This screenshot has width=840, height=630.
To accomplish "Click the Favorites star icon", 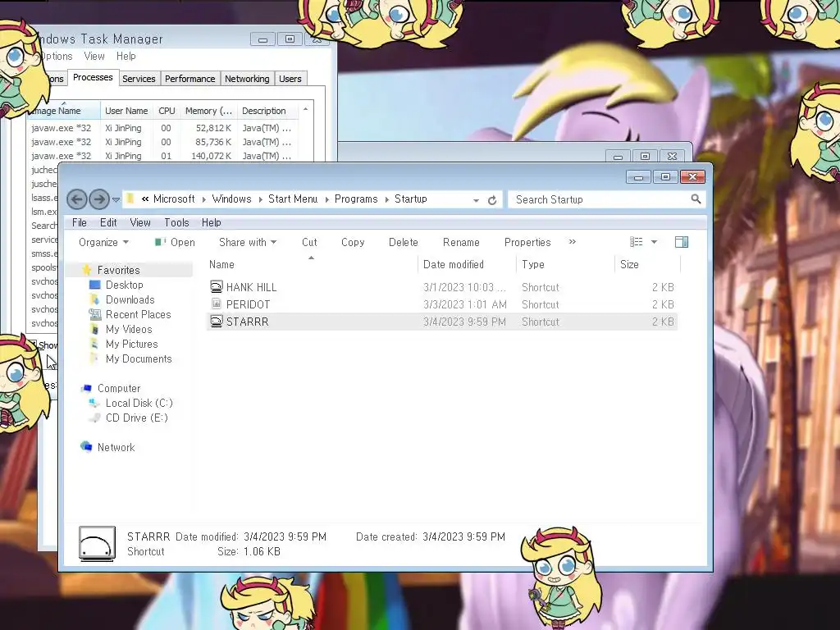I will click(x=87, y=269).
